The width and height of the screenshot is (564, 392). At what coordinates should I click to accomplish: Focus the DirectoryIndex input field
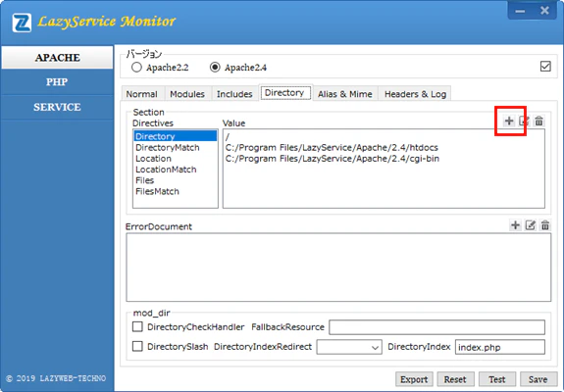pos(500,347)
